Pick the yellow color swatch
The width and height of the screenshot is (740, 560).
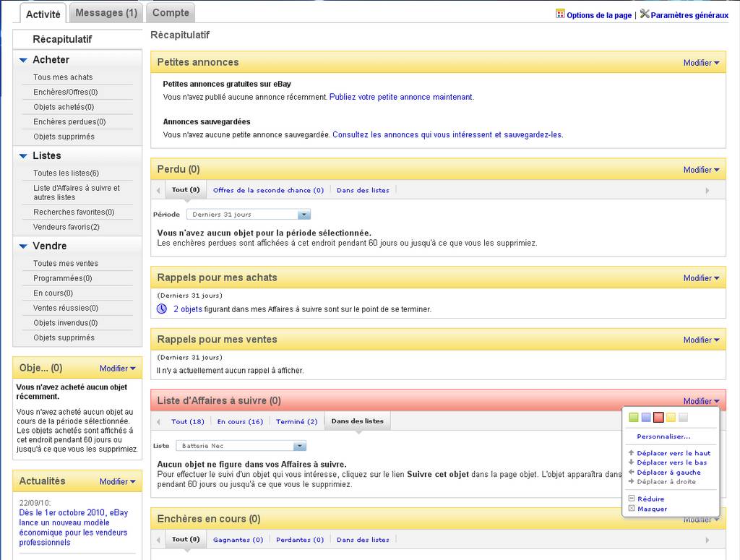coord(671,417)
